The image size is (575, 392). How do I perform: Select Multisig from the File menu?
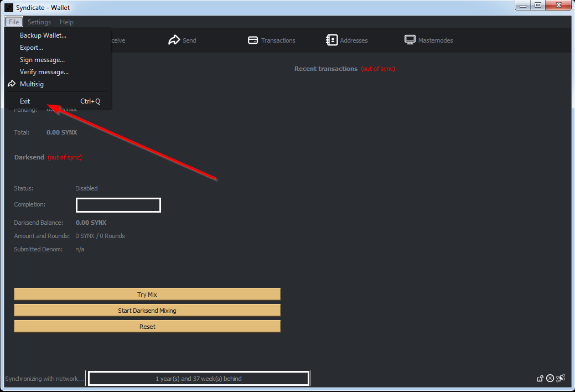click(32, 84)
